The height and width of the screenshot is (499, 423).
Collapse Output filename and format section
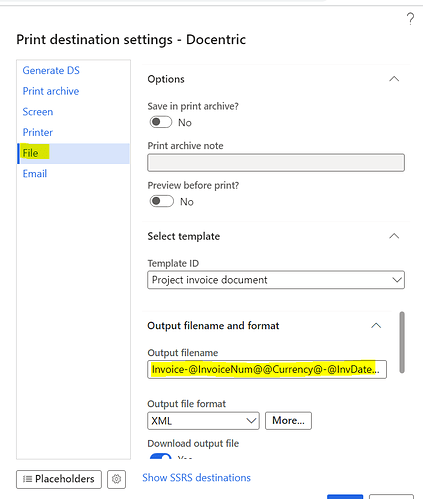(376, 326)
